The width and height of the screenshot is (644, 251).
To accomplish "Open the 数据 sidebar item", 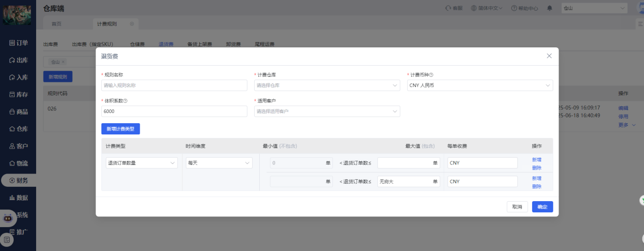I will click(18, 198).
